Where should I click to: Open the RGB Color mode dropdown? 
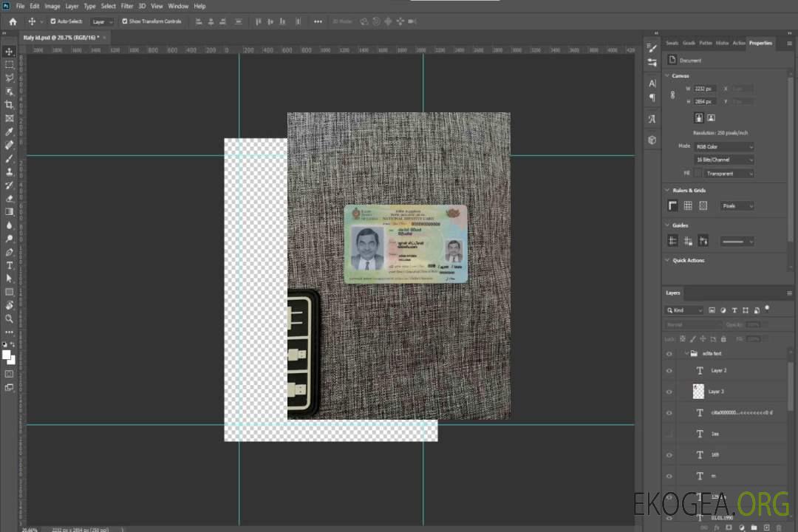[724, 146]
